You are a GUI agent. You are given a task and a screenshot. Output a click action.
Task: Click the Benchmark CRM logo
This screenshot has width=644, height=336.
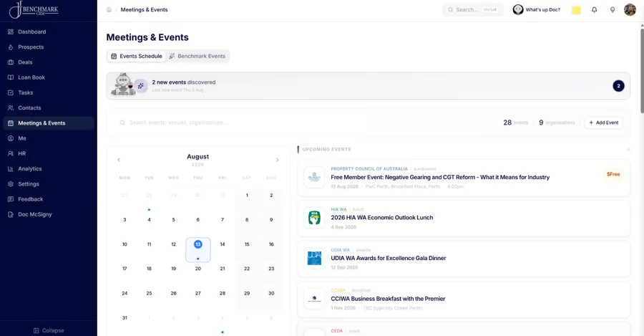coord(34,9)
